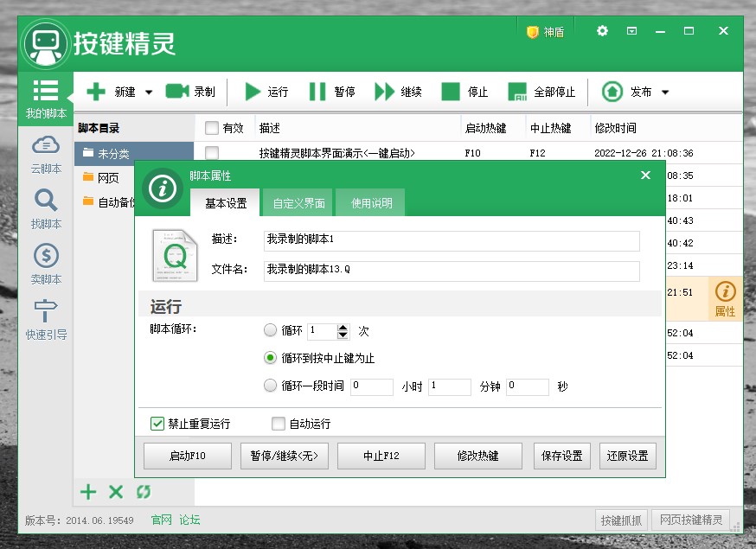Expand the 发布 dropdown arrow
756x549 pixels.
(665, 92)
